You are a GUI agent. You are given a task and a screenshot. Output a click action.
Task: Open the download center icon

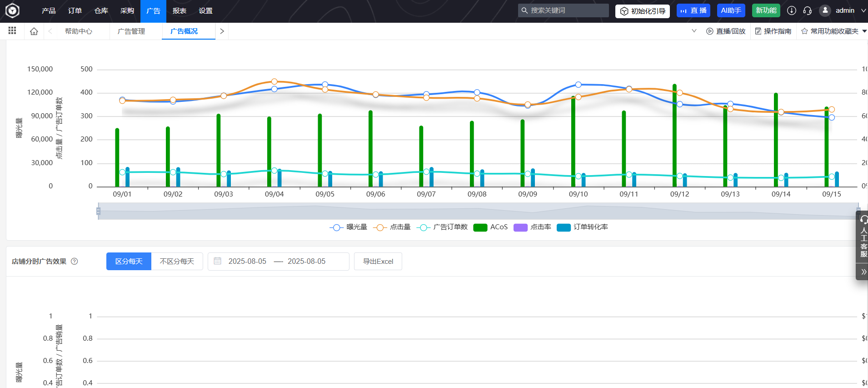792,10
